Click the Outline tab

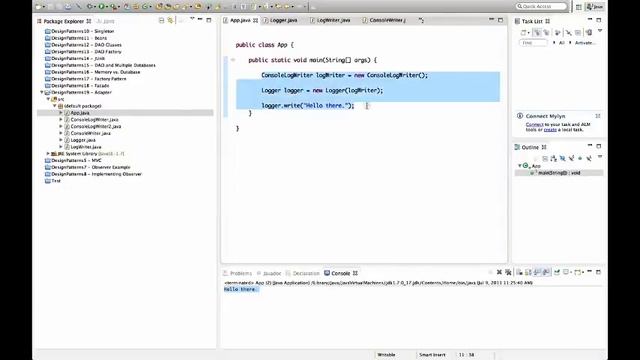click(x=530, y=147)
